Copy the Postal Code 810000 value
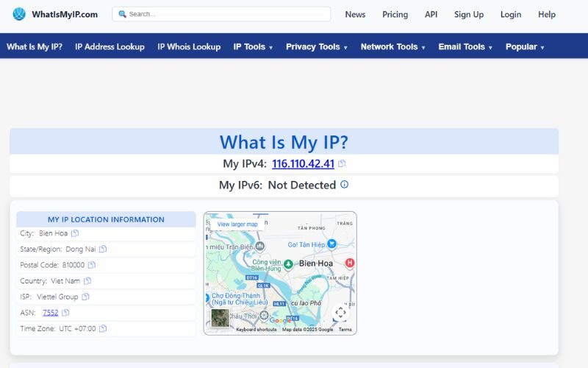588x368 pixels. coord(92,265)
